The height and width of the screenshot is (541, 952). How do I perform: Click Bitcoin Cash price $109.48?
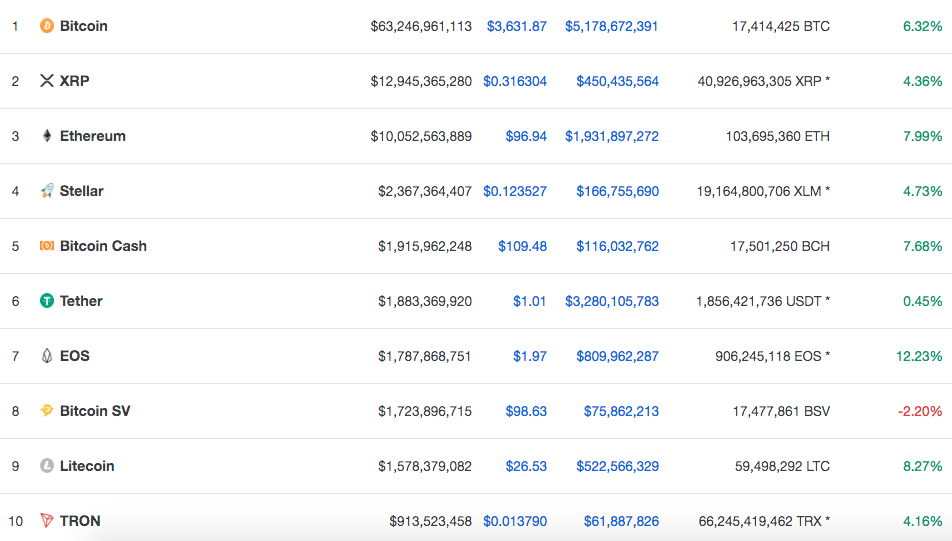[x=523, y=247]
